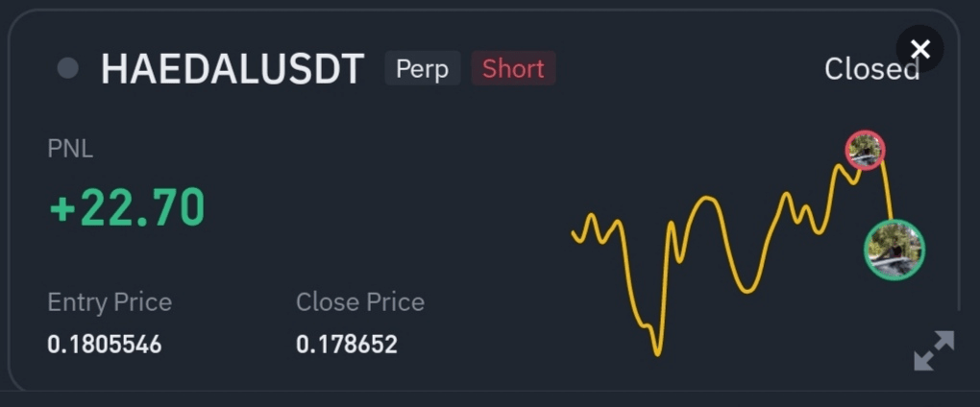Click the Entry Price label
Viewport: 980px width, 407px height.
(x=110, y=302)
